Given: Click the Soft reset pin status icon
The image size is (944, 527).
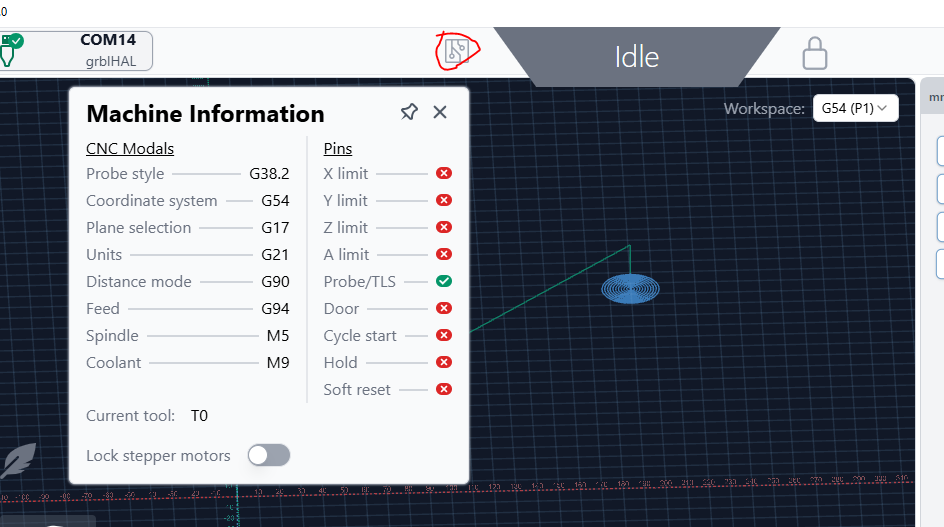Looking at the screenshot, I should click(444, 390).
